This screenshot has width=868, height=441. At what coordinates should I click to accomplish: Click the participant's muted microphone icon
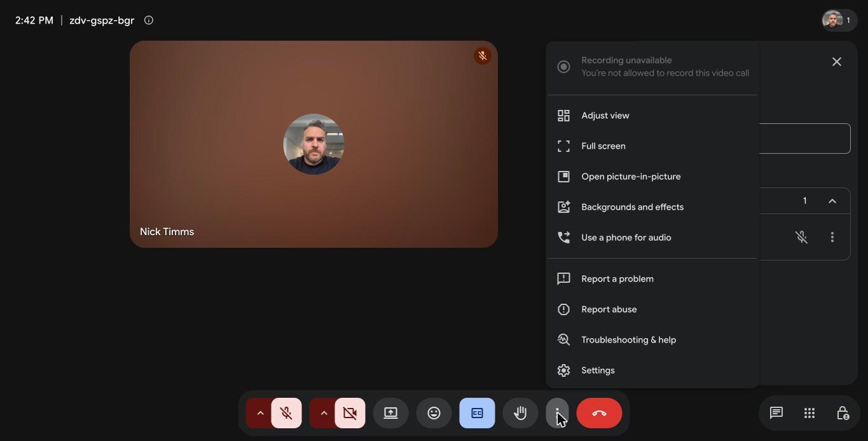801,237
